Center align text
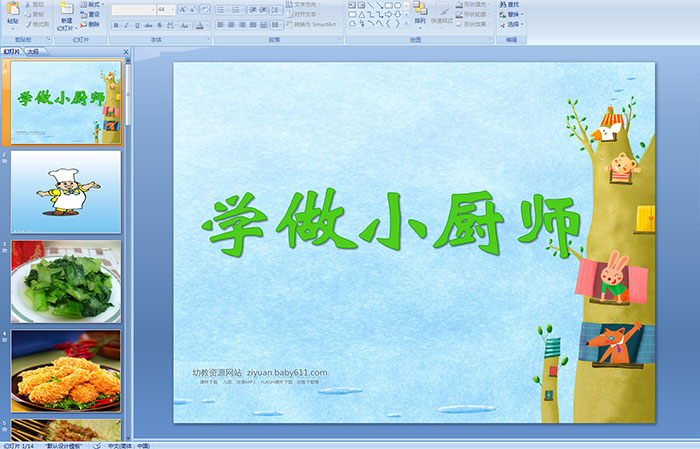Viewport: 700px width, 449px height. (x=231, y=25)
